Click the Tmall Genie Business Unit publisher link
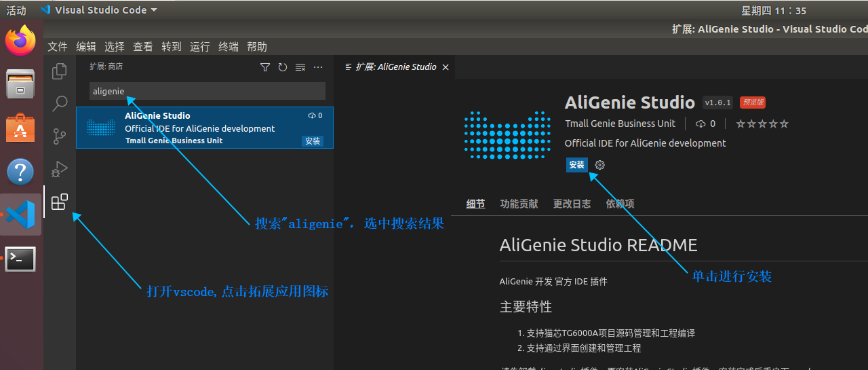 tap(620, 124)
